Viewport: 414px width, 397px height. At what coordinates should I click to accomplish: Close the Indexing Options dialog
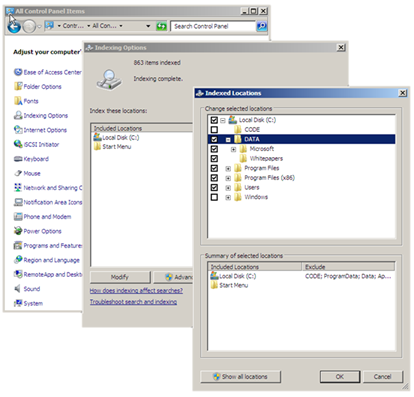pyautogui.click(x=341, y=48)
